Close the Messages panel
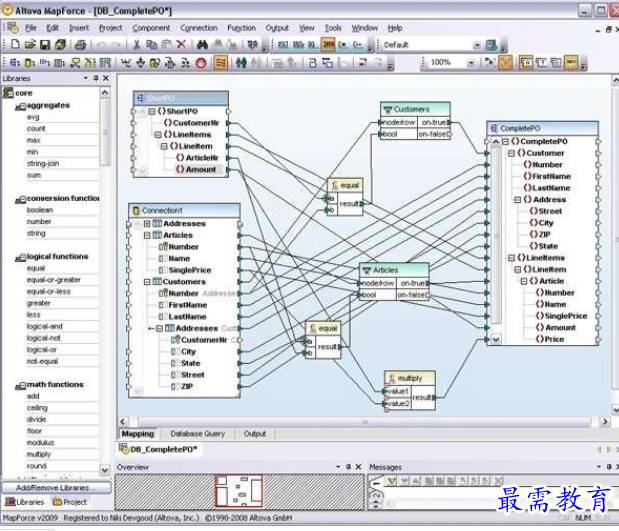Screen dimensions: 619x531 pyautogui.click(x=617, y=467)
